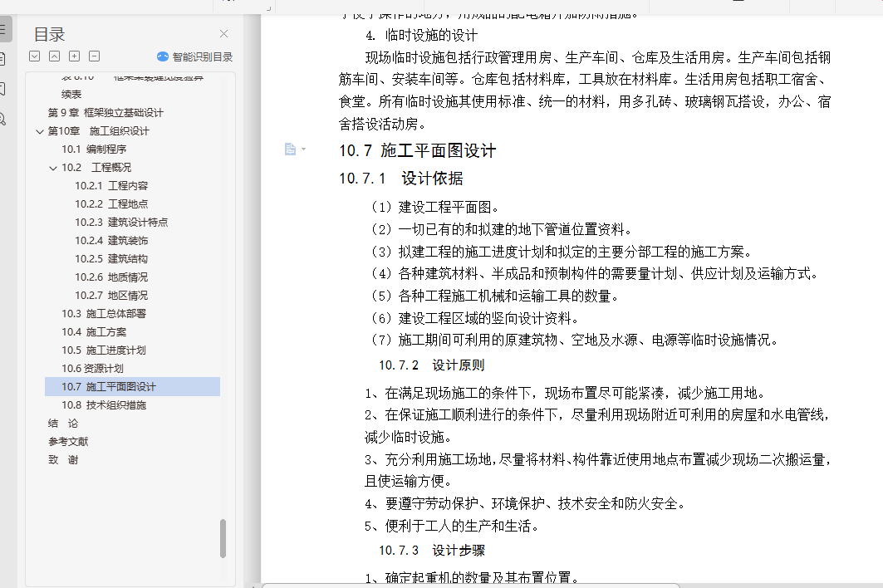Select 10.2.3 建筑设计特点 outline entry
This screenshot has height=588, width=883.
click(x=121, y=223)
